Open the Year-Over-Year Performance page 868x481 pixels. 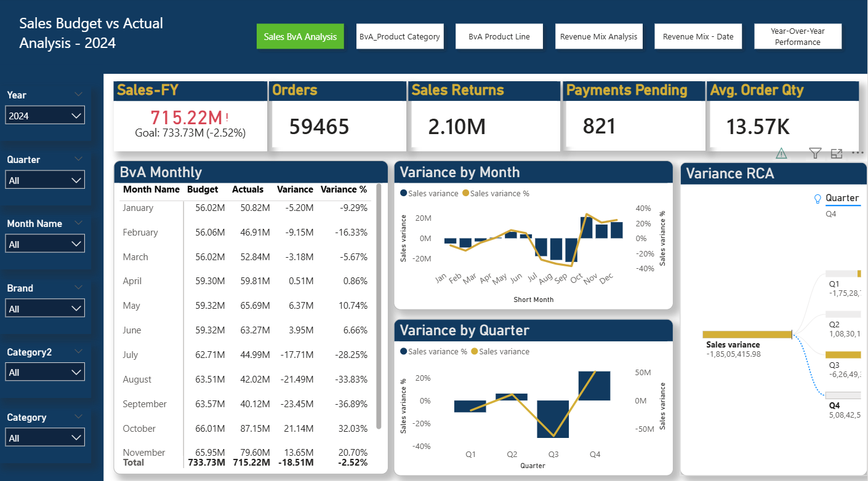798,36
